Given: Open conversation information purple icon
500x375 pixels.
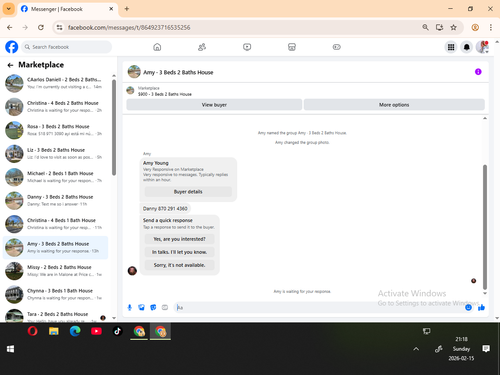Looking at the screenshot, I should (x=478, y=72).
